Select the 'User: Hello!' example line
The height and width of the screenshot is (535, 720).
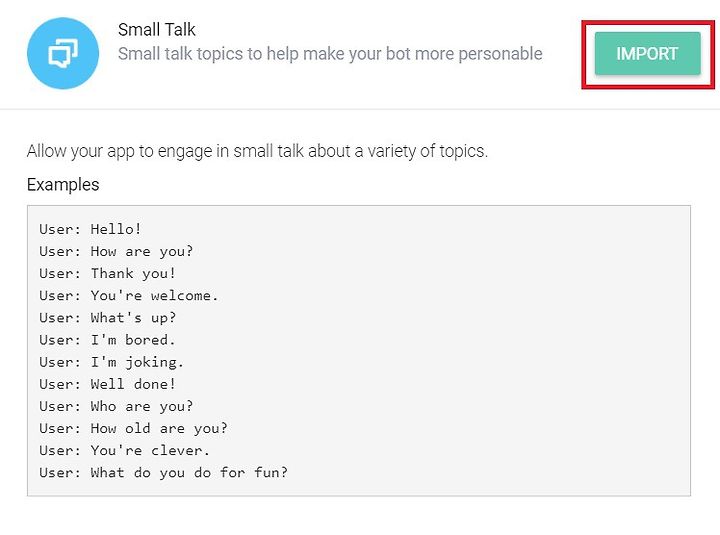(x=90, y=229)
